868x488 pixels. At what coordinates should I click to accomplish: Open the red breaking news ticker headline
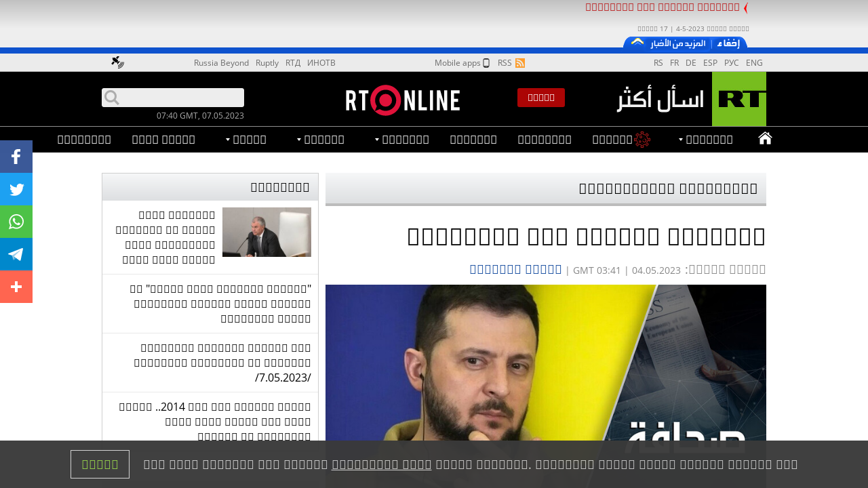(x=663, y=7)
